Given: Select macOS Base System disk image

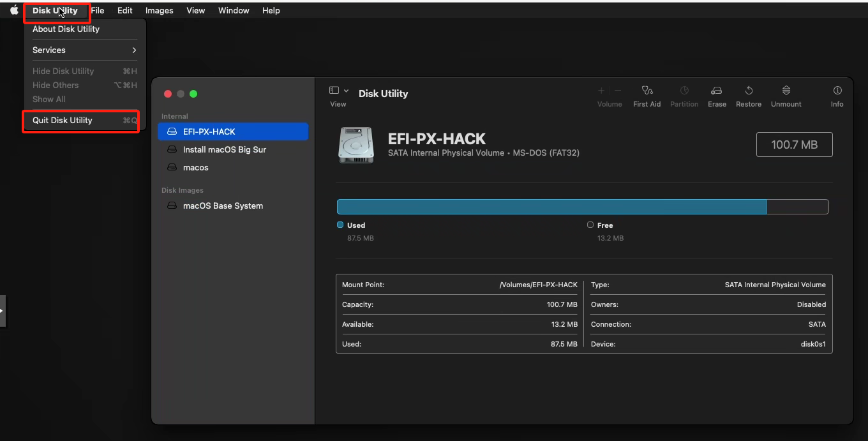Looking at the screenshot, I should pos(233,206).
